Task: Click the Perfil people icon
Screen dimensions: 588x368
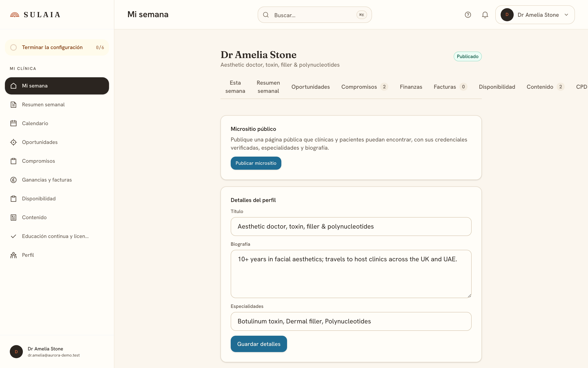Action: point(14,255)
